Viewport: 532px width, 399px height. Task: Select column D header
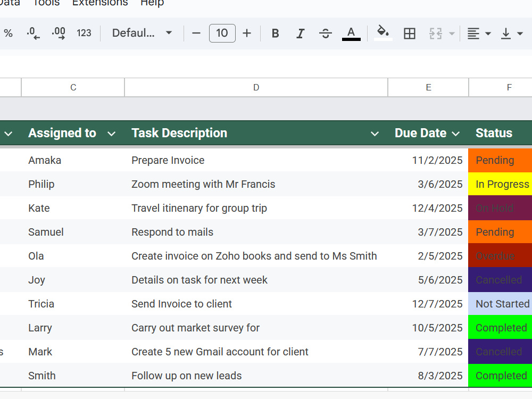point(256,88)
